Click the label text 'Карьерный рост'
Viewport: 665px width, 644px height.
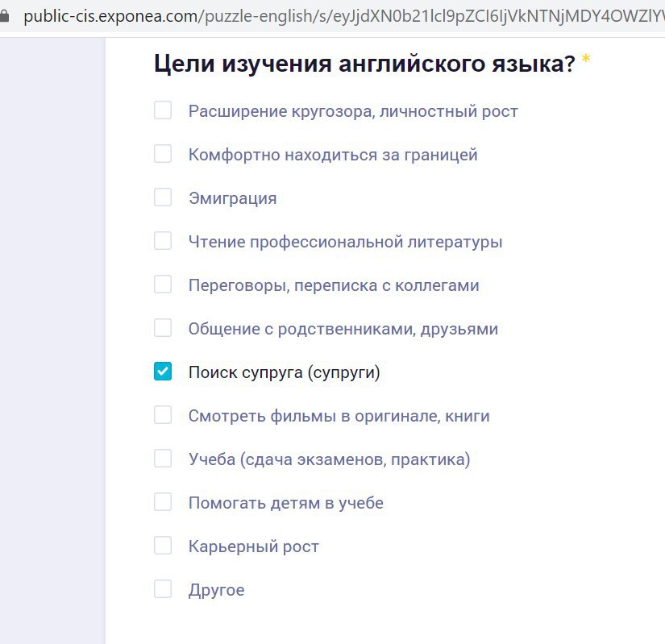coord(254,547)
